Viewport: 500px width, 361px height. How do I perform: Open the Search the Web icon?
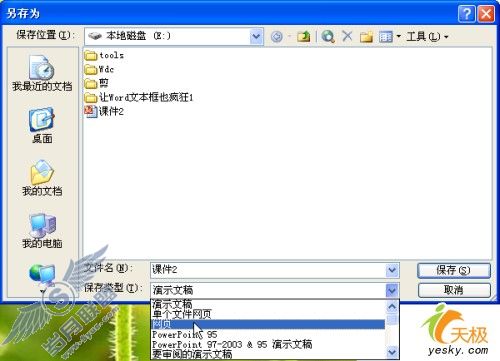tap(328, 36)
